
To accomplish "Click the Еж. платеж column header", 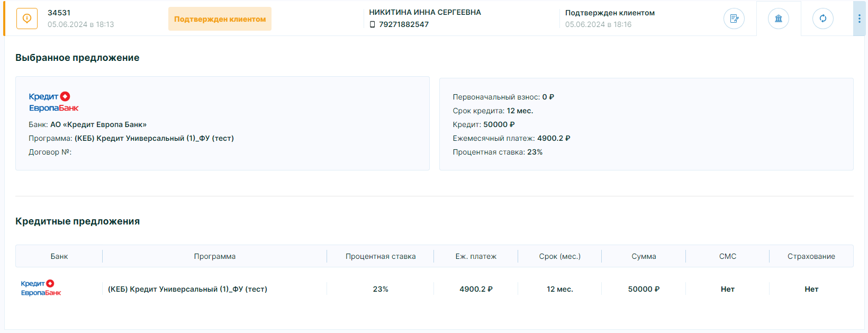I will pos(476,256).
